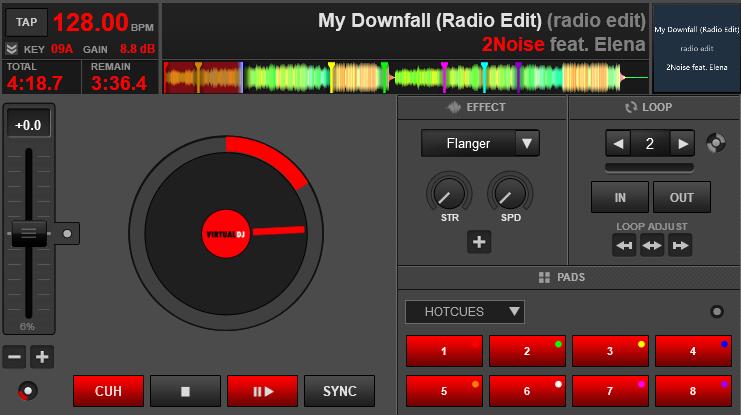Click the purple cue marker on waveform
This screenshot has height=415, width=741.
coord(518,77)
